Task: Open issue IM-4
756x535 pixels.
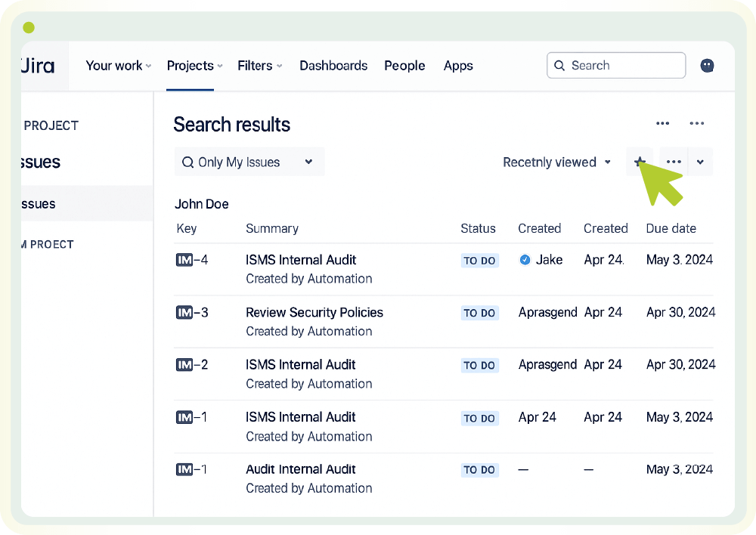Action: click(x=192, y=260)
